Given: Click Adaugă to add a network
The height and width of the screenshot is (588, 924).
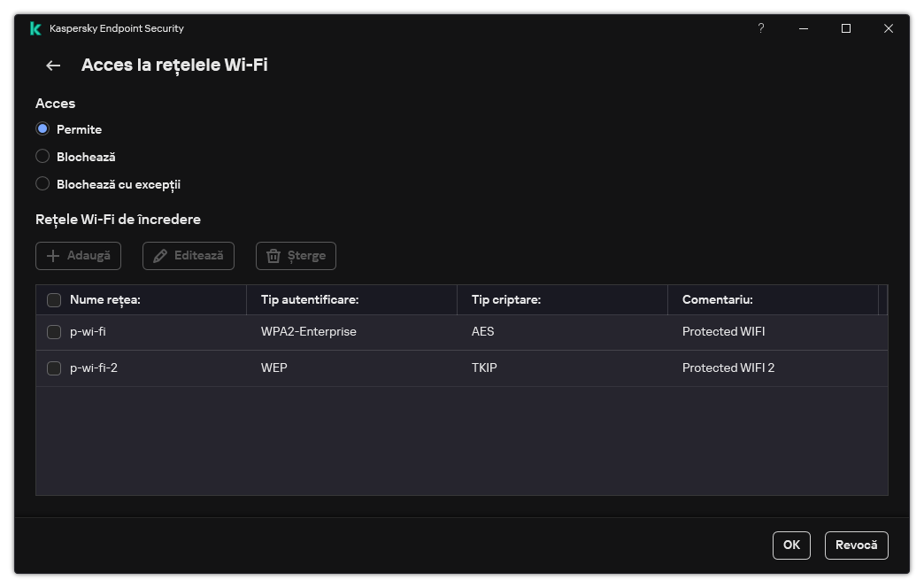Looking at the screenshot, I should (x=78, y=255).
